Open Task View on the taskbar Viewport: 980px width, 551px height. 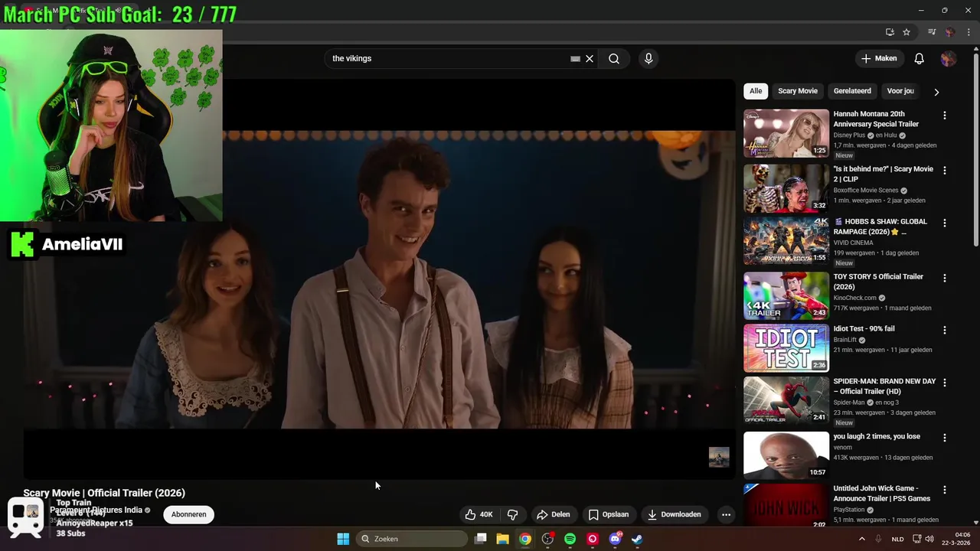(x=480, y=539)
